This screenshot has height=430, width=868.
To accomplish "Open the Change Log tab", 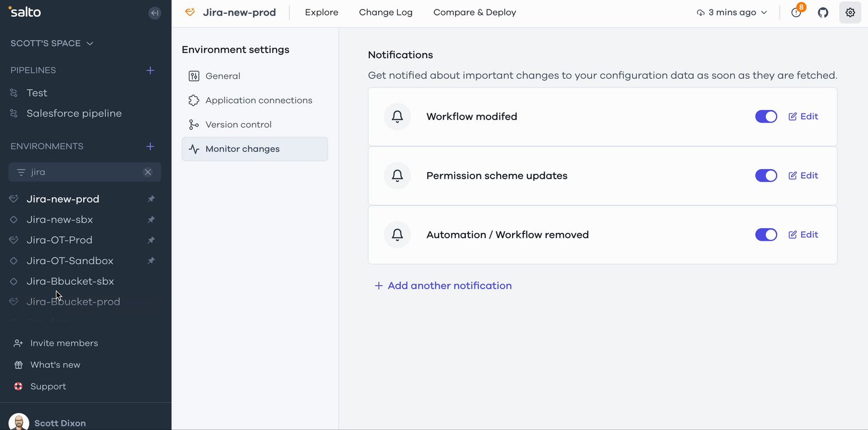I will [385, 13].
